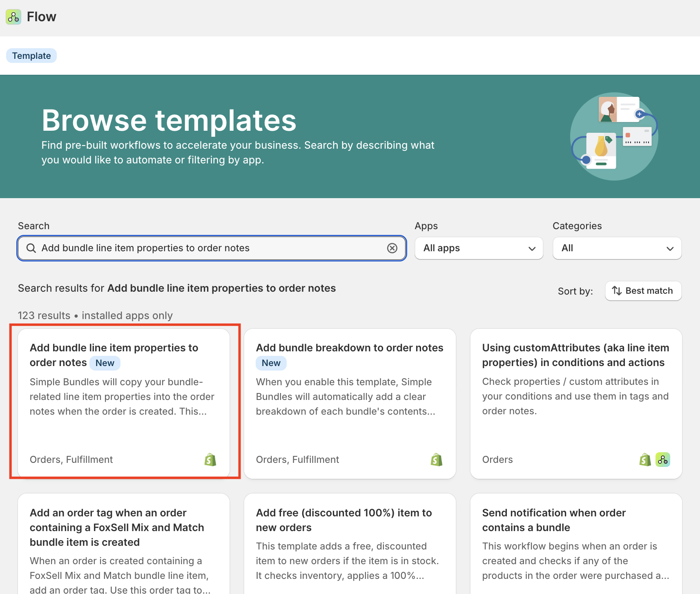Click the sort arrows icon beside Best match
The width and height of the screenshot is (700, 594).
coord(617,291)
